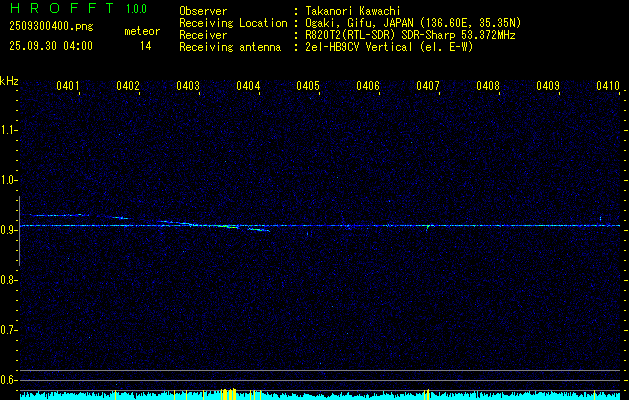The width and height of the screenshot is (629, 400).
Task: Select the observer name Takanori Kawachi
Action: [x=353, y=11]
